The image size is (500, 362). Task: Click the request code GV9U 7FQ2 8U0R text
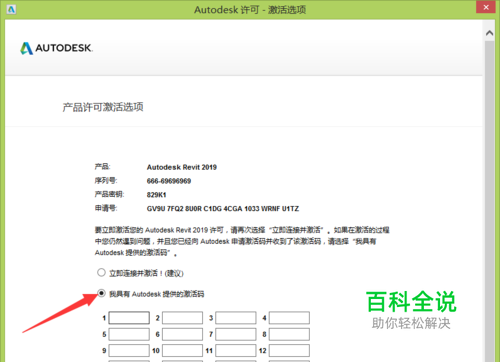point(223,209)
